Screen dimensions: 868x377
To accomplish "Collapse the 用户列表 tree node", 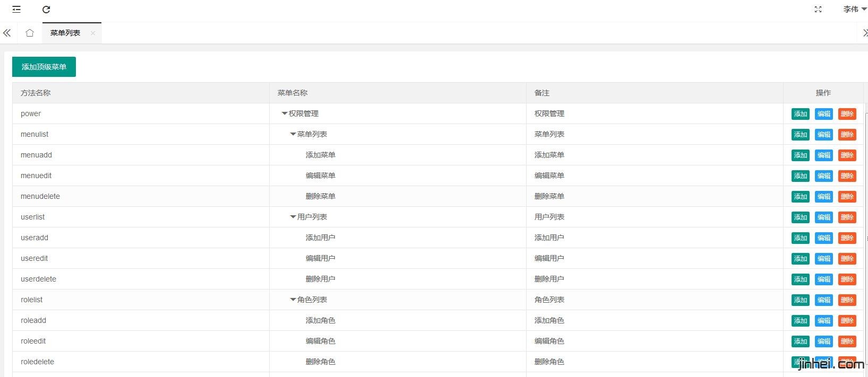I will tap(293, 217).
